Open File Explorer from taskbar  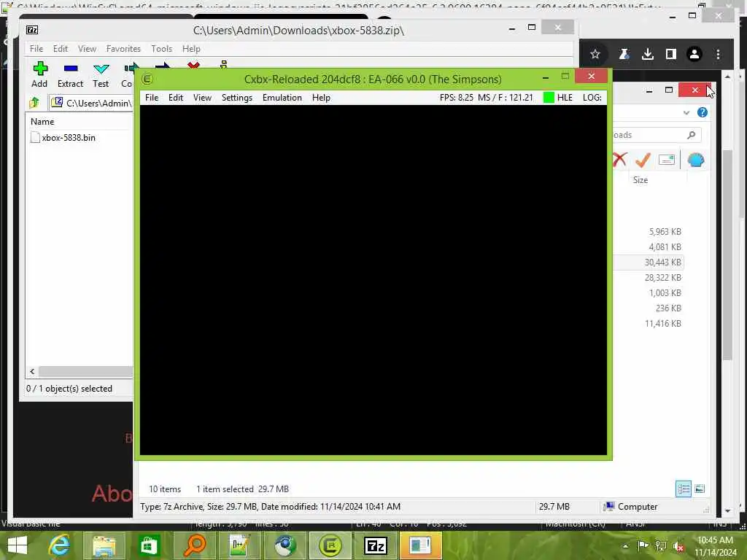[x=104, y=545]
